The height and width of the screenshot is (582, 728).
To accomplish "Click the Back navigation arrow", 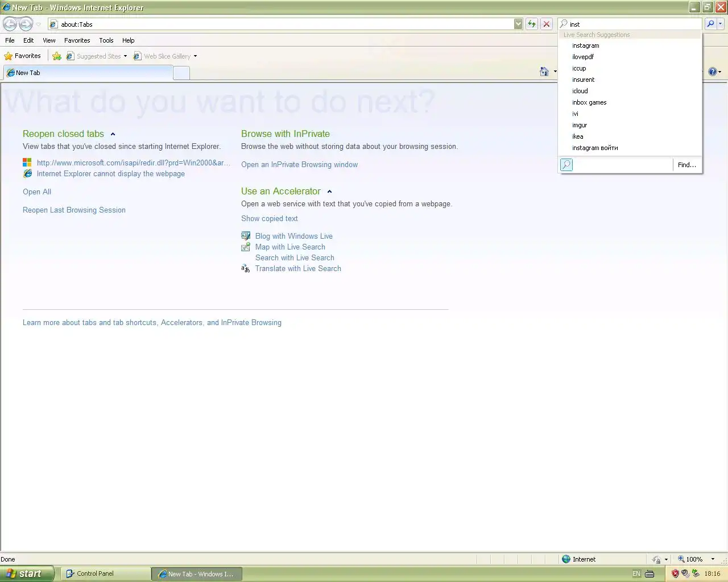I will pos(10,24).
